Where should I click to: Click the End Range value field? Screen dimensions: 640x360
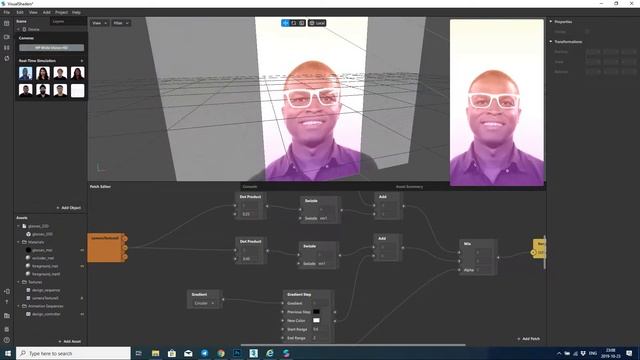click(x=321, y=338)
